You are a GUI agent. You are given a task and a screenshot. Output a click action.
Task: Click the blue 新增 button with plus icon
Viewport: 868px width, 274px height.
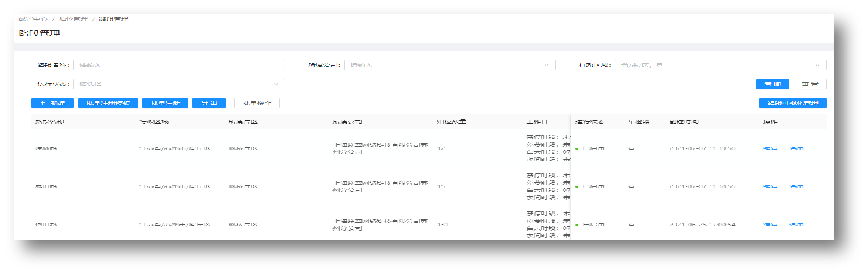click(x=52, y=103)
